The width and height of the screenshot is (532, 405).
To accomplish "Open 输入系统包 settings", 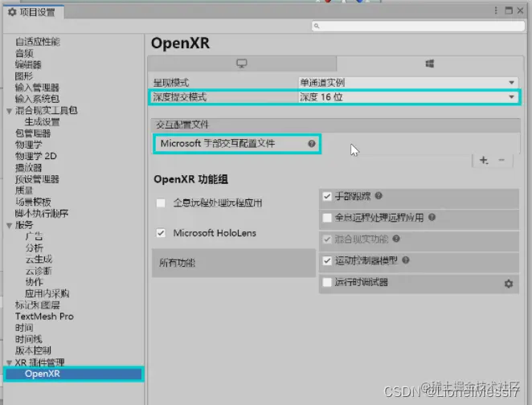I will (37, 99).
